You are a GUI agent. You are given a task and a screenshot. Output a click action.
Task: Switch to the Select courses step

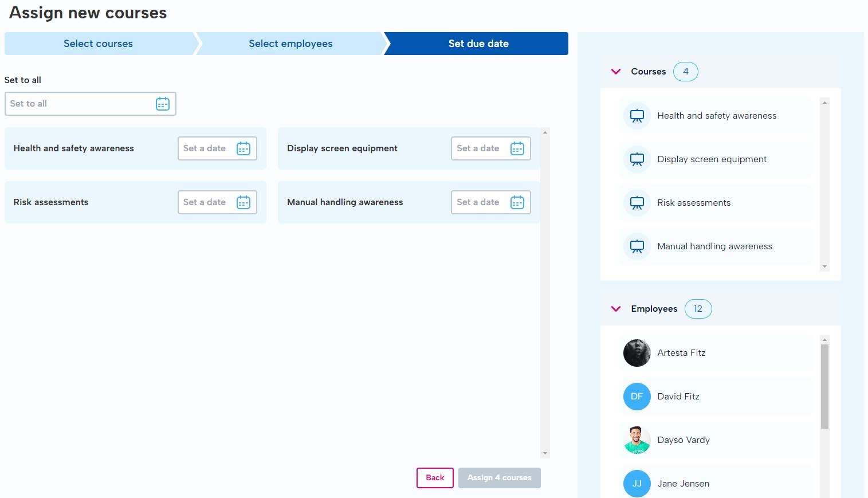click(x=98, y=44)
